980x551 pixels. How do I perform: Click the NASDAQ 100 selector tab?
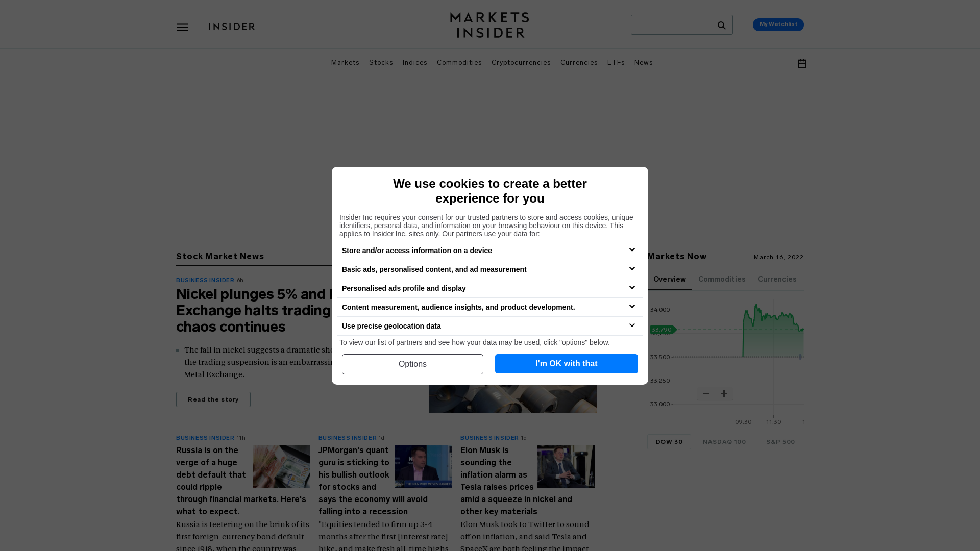[x=724, y=442]
